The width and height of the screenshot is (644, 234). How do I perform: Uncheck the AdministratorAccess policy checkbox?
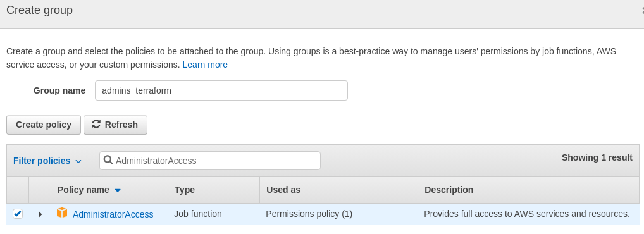18,214
